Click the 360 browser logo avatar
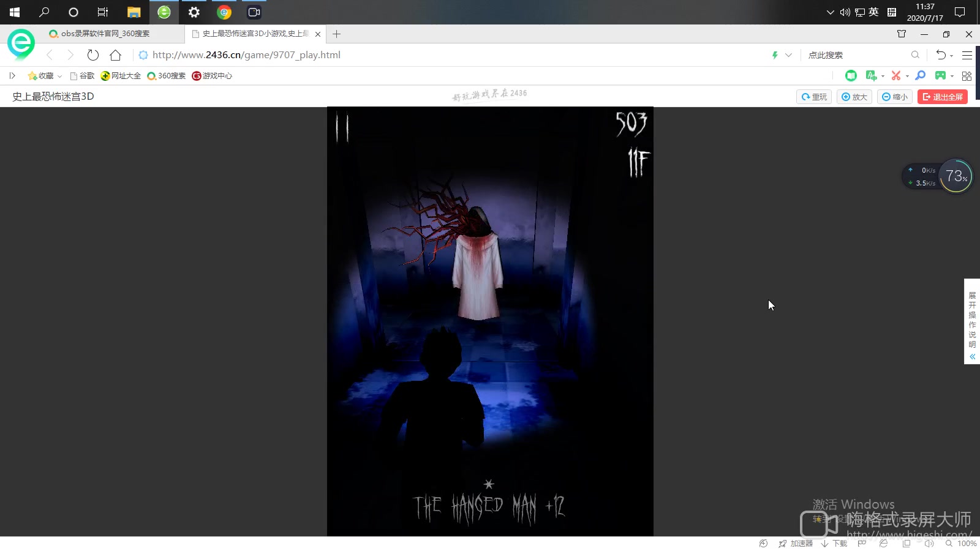Screen dimensions: 980x551 pyautogui.click(x=21, y=44)
